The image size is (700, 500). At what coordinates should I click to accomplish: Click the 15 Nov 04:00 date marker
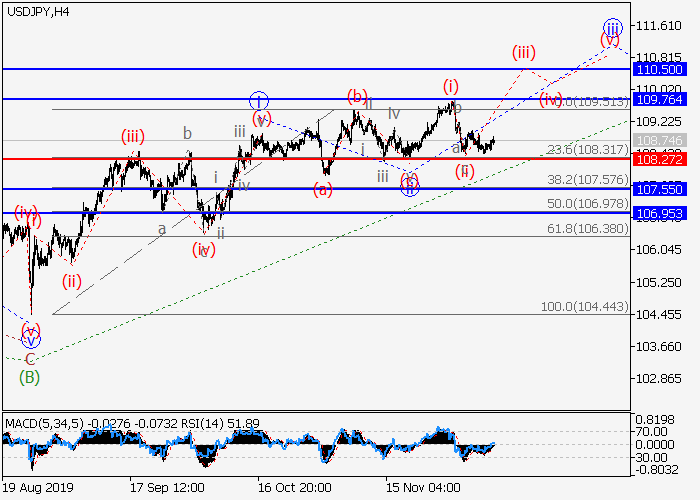point(424,487)
